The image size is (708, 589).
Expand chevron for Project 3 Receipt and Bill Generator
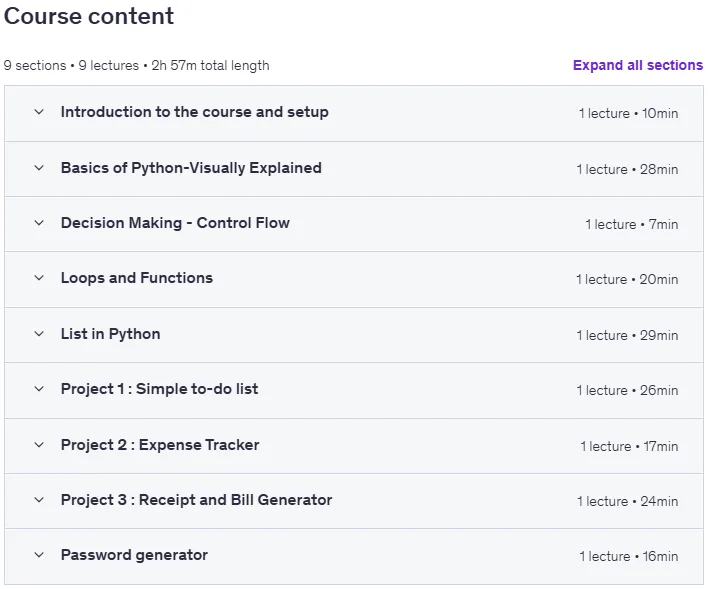tap(39, 500)
